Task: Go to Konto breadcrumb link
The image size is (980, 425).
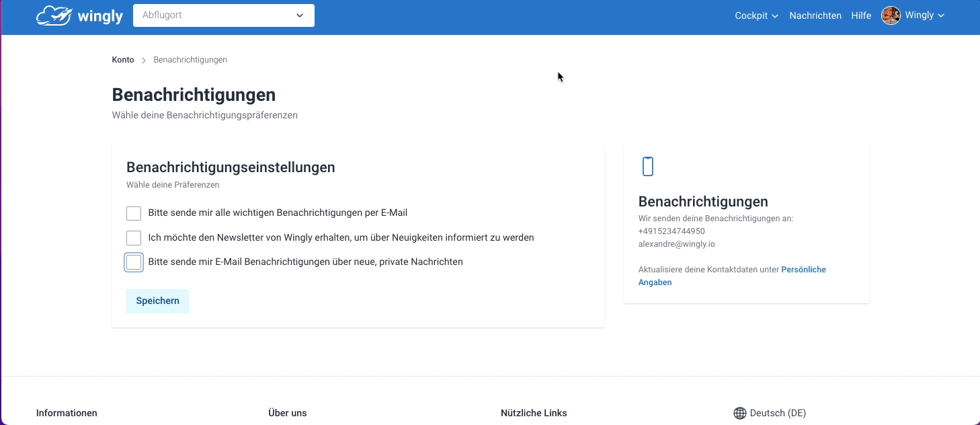Action: pos(123,60)
